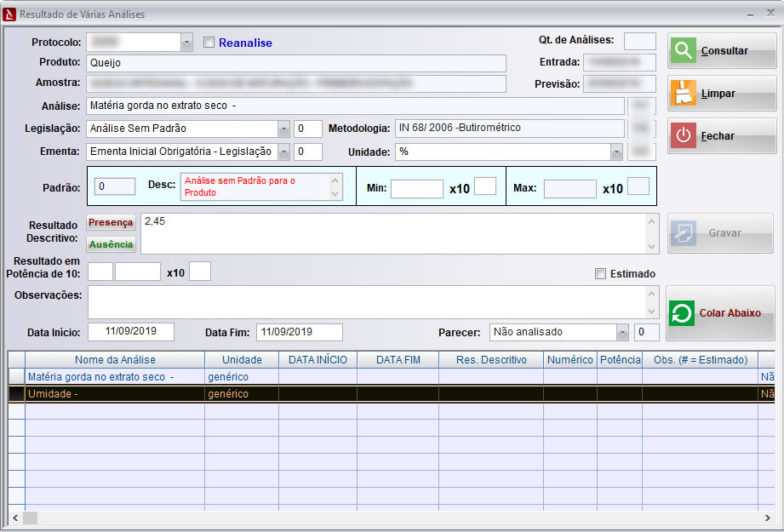This screenshot has width=784, height=532.
Task: Click the Análise field
Action: click(355, 106)
